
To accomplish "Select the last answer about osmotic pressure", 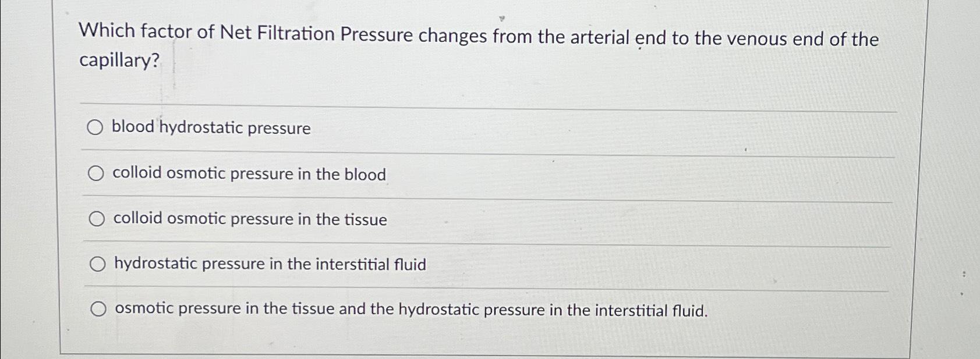I will click(x=98, y=309).
